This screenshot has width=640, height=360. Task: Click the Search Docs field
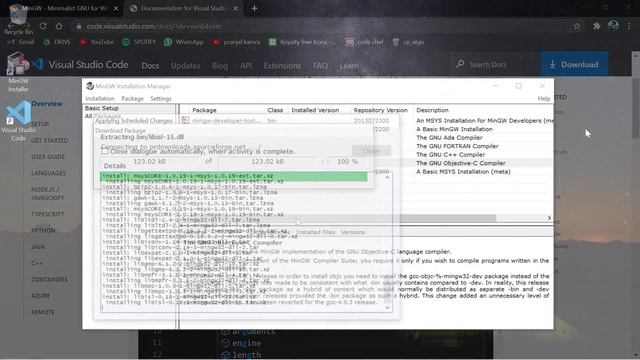point(494,64)
